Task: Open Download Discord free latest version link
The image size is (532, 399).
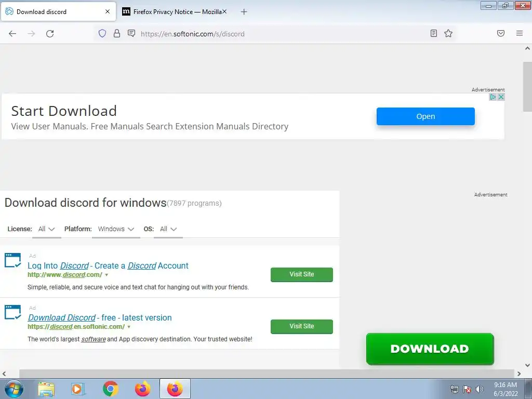Action: coord(100,317)
